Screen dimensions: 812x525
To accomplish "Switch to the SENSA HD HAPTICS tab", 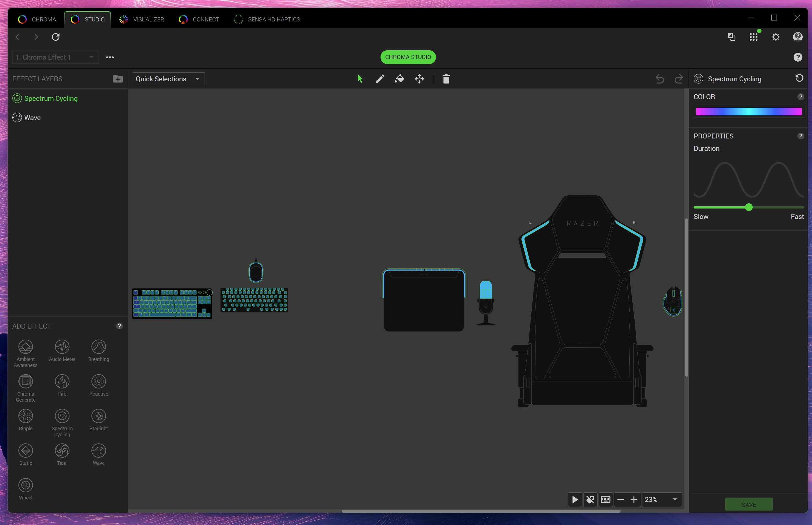I will [267, 20].
